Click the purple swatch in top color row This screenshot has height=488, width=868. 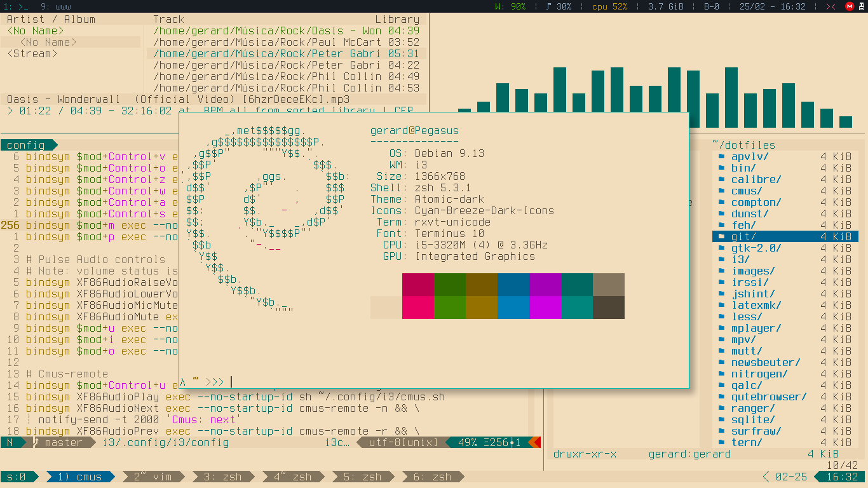point(545,285)
